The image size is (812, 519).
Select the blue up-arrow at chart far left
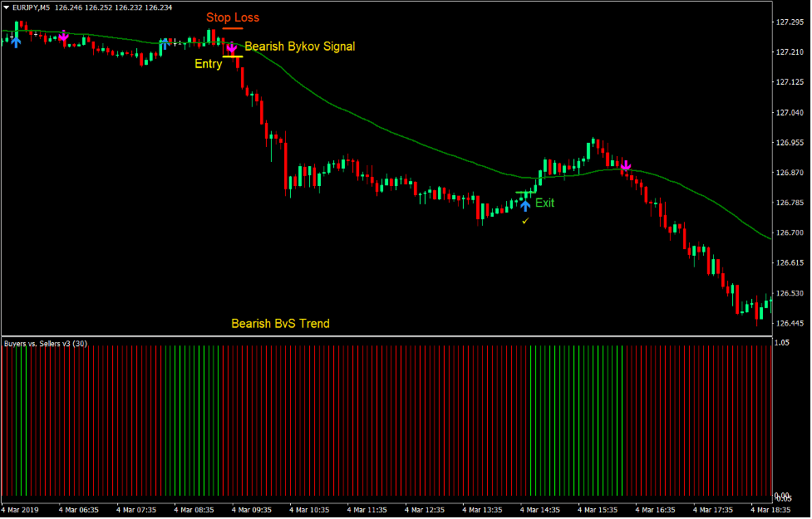tap(15, 42)
